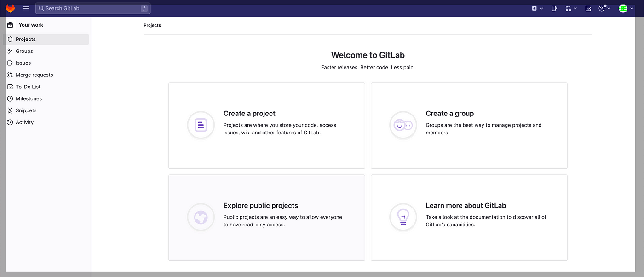Open merge requests icon in top bar
Viewport: 644px width, 277px height.
coord(569,8)
